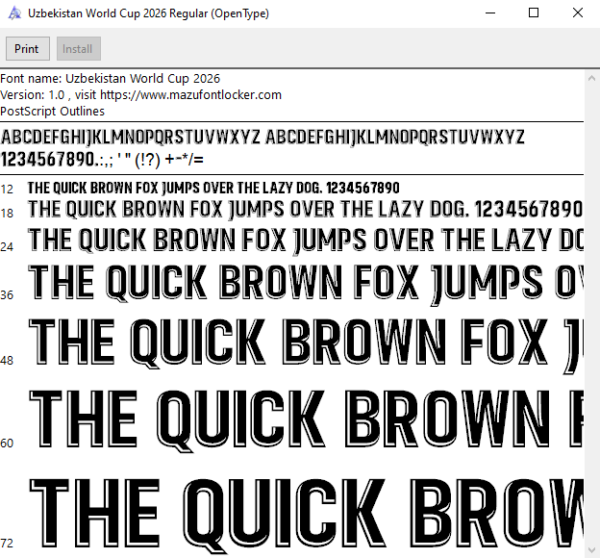Click the 12-point pangram sample text
This screenshot has height=558, width=600.
click(x=214, y=188)
